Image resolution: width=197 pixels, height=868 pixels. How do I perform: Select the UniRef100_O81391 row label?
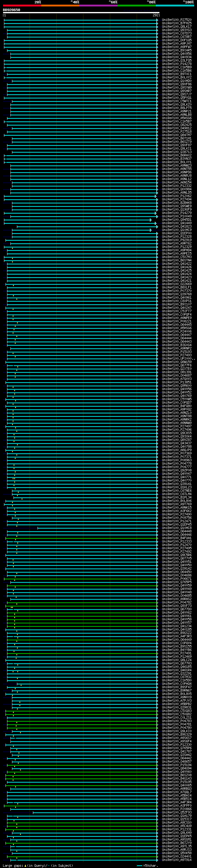(x=177, y=372)
